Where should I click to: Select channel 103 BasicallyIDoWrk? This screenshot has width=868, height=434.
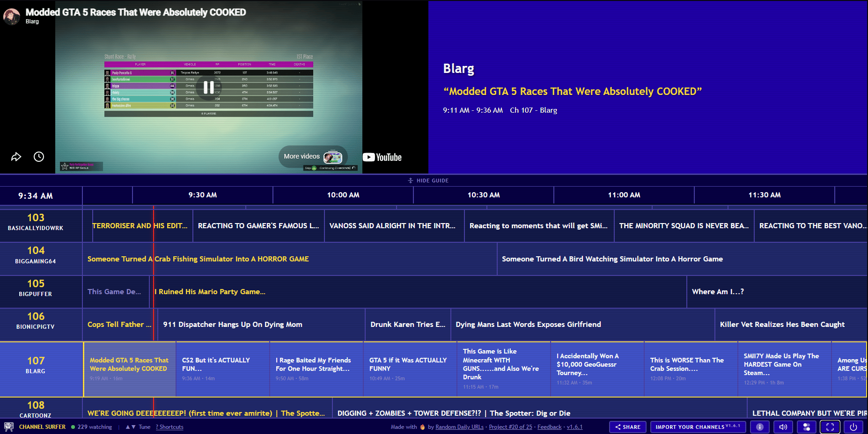(41, 225)
